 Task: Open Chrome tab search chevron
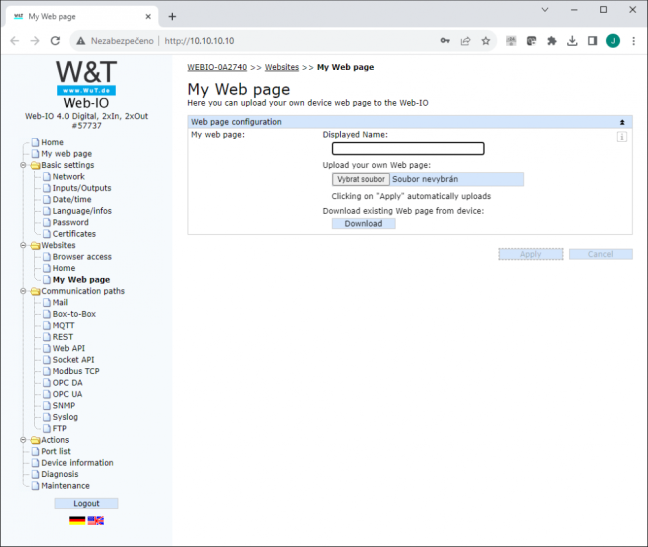pos(545,10)
